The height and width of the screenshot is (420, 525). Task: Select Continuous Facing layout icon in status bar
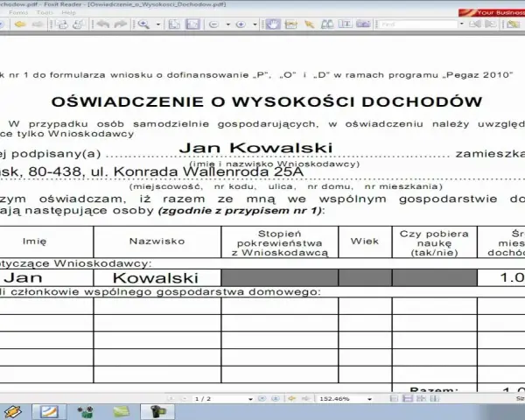click(434, 399)
